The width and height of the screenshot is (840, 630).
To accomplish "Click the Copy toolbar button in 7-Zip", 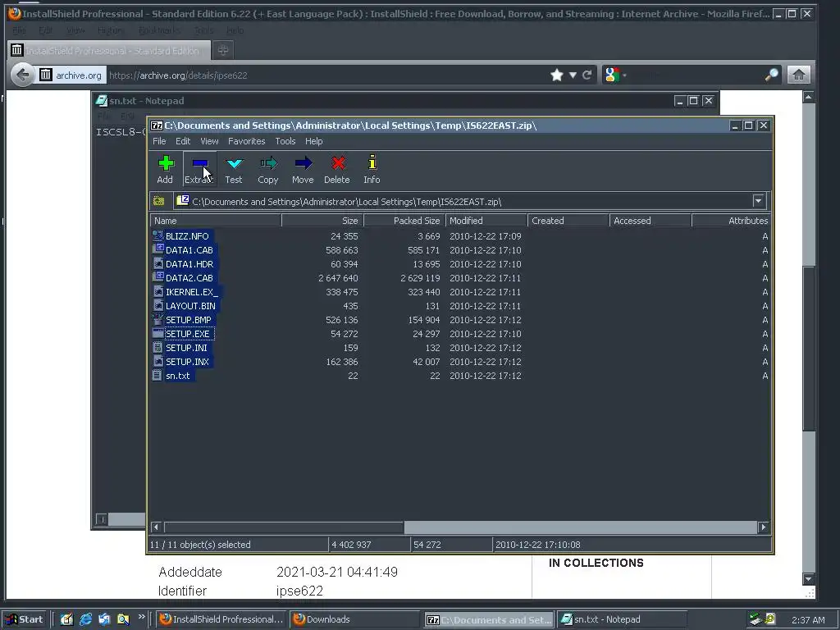I will pyautogui.click(x=268, y=169).
